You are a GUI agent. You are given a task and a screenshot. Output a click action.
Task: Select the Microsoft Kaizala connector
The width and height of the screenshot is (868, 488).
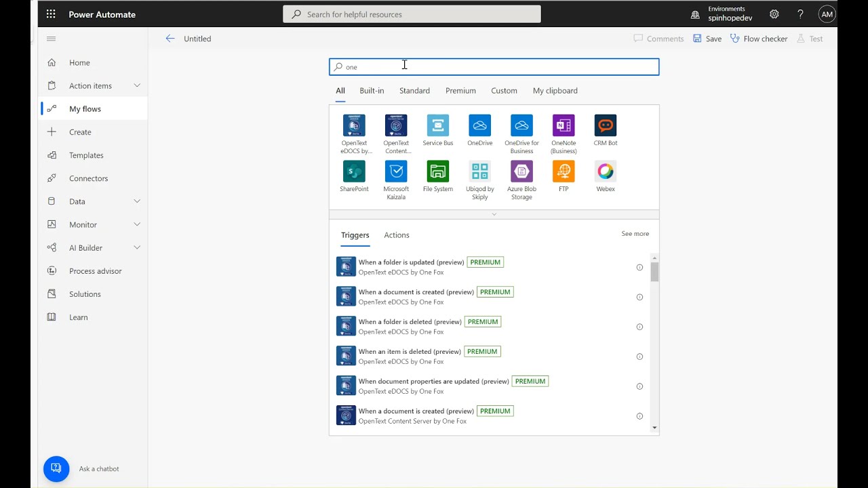click(396, 171)
